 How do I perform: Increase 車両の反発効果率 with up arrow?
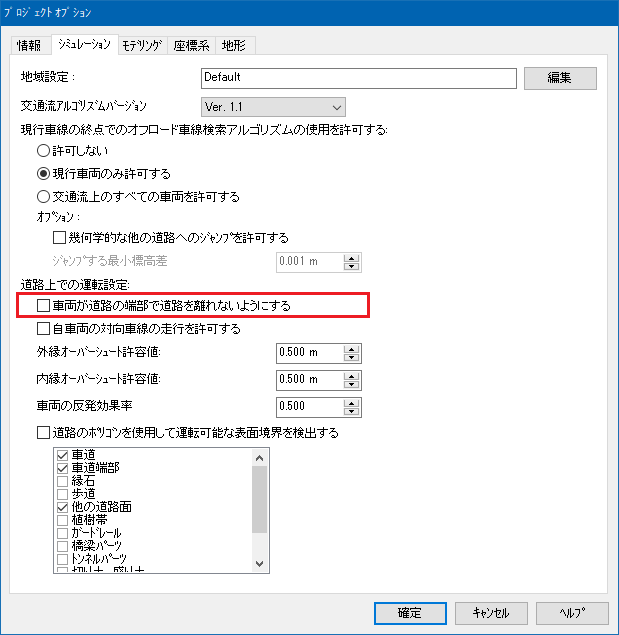tap(351, 403)
